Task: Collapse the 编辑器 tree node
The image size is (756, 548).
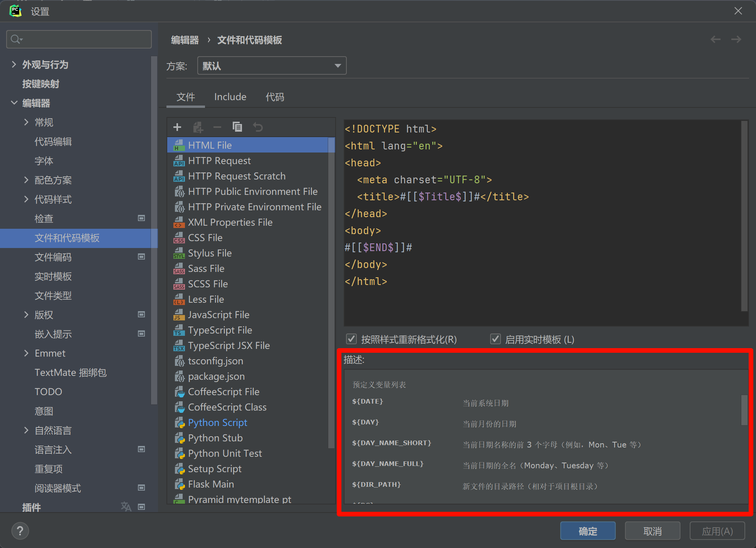Action: click(14, 103)
